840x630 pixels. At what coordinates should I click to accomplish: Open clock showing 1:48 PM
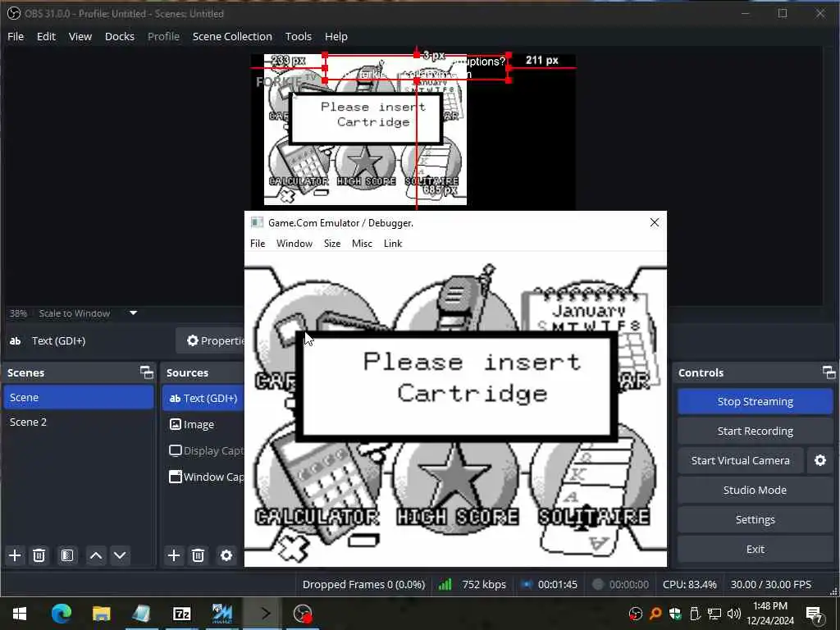(x=769, y=614)
